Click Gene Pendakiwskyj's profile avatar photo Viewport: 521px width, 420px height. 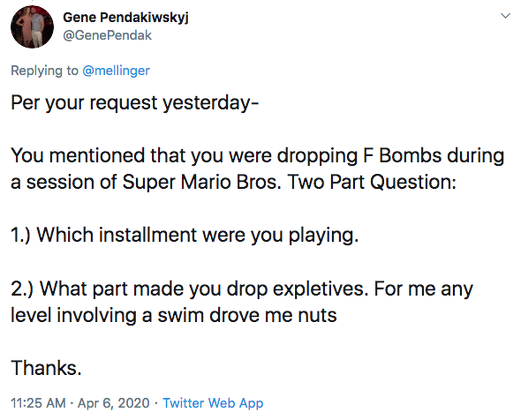tap(32, 27)
